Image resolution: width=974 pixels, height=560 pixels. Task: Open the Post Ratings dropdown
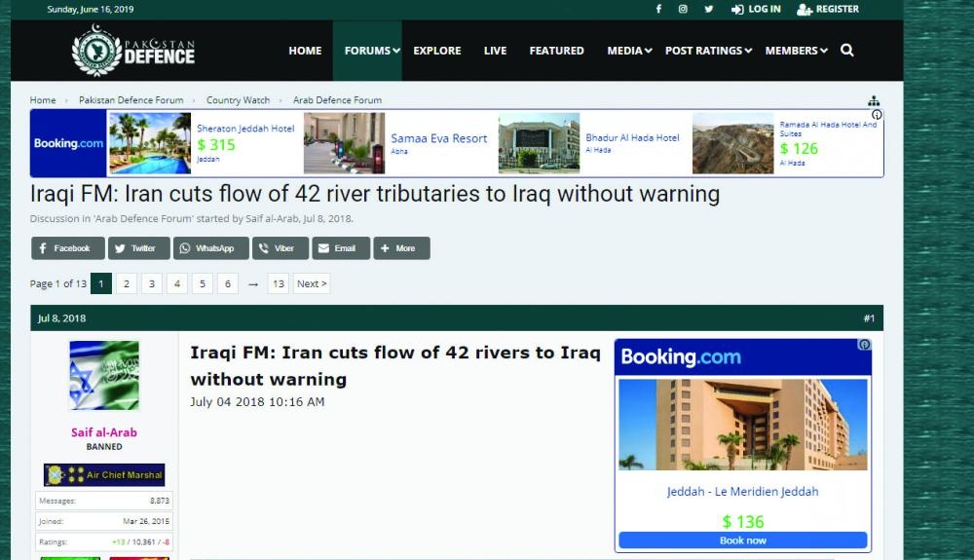(x=708, y=51)
